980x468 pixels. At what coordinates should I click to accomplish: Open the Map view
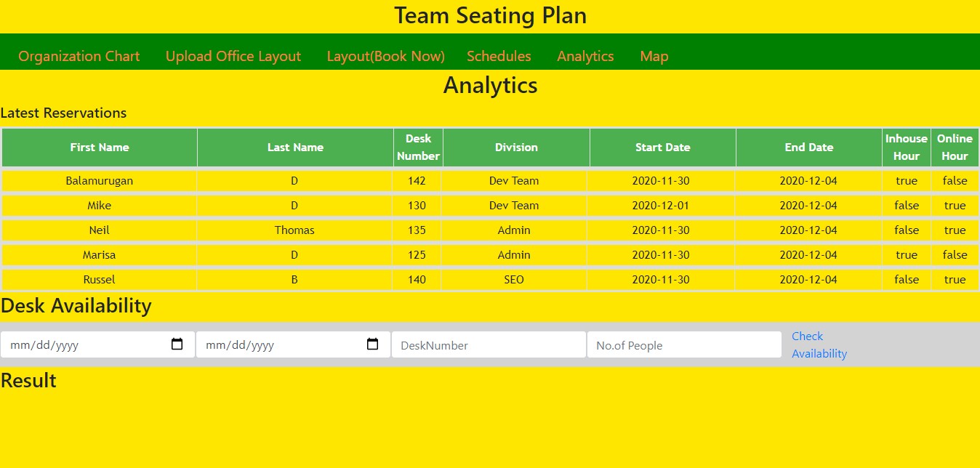pyautogui.click(x=654, y=56)
